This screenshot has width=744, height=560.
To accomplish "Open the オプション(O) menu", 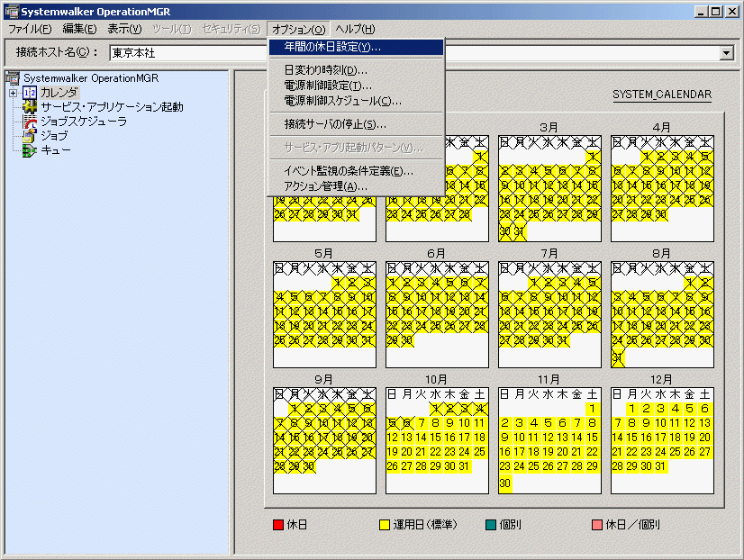I will (x=298, y=29).
